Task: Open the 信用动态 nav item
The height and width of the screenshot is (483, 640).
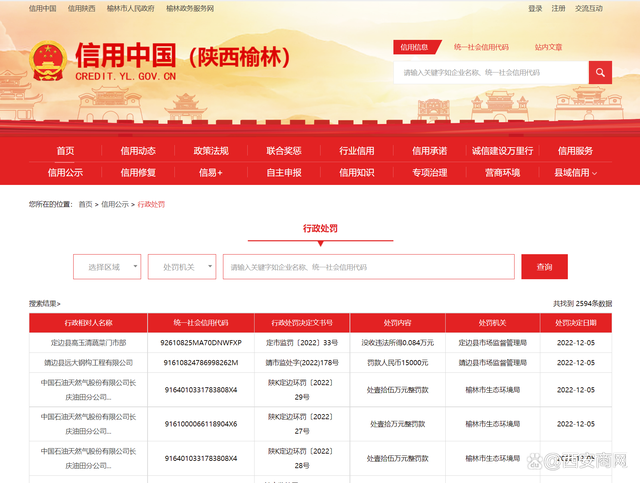Action: click(x=138, y=151)
